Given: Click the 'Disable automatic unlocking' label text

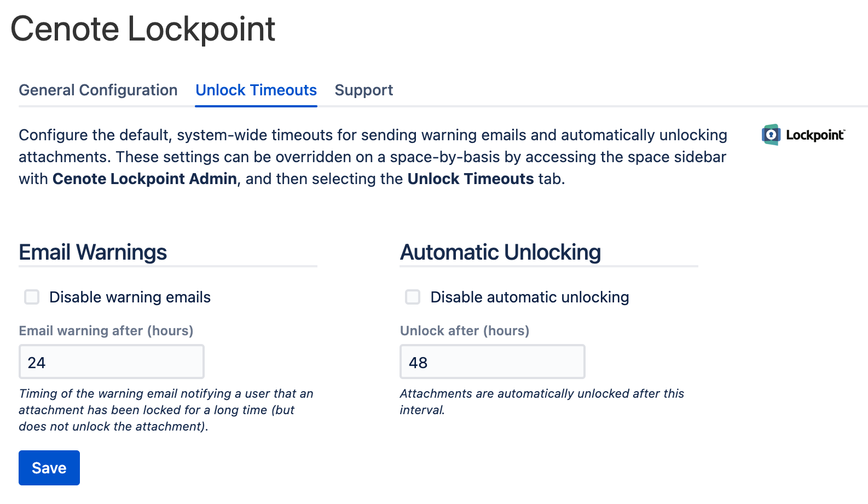Looking at the screenshot, I should (x=530, y=297).
